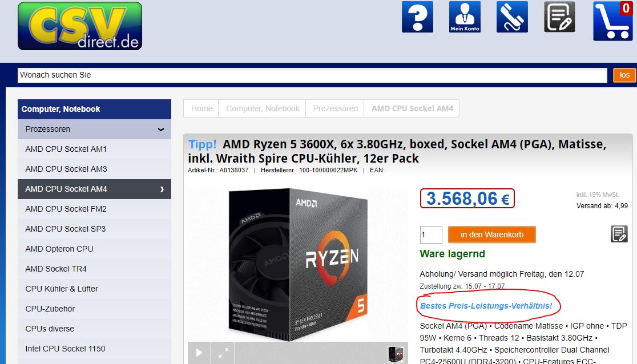This screenshot has height=364, width=637.
Task: Open AMD CPU Sockel AM3 category
Action: [x=94, y=169]
